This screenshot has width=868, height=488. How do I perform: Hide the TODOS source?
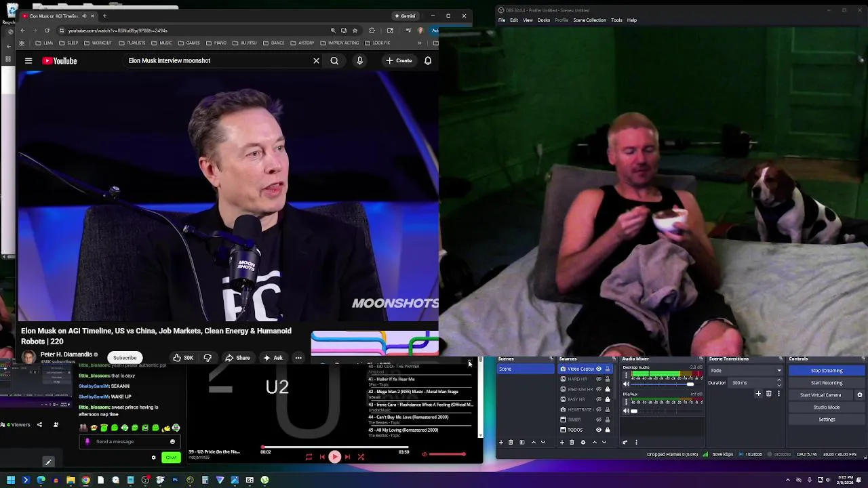click(x=599, y=430)
